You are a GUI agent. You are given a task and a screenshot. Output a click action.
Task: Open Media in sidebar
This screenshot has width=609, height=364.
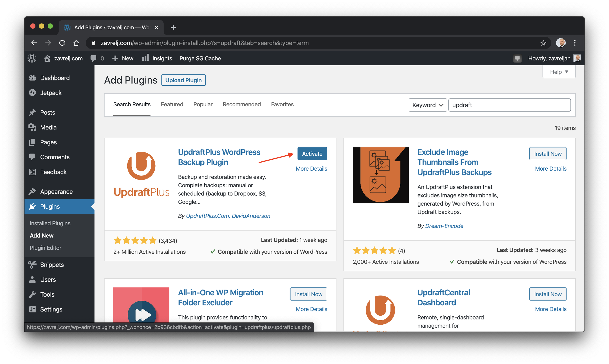click(59, 127)
